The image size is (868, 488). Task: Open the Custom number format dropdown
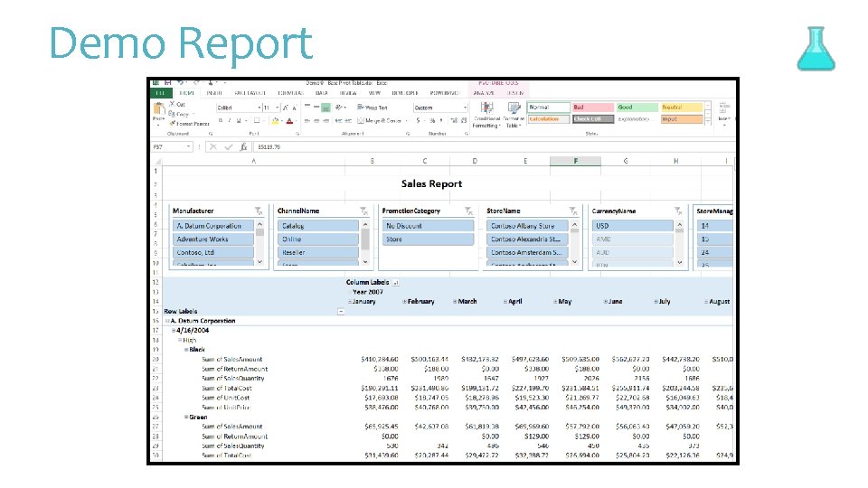pyautogui.click(x=465, y=108)
